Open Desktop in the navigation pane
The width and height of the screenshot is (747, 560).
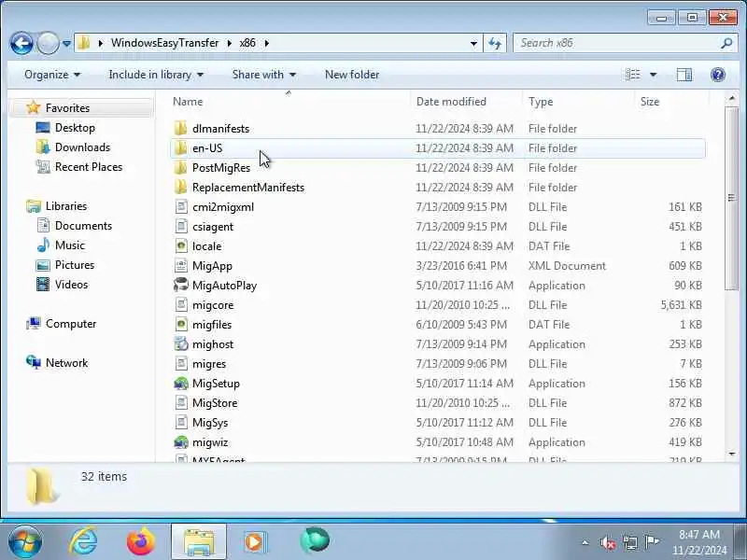pyautogui.click(x=75, y=128)
